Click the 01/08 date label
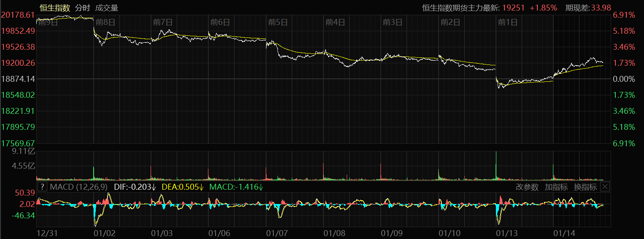Image resolution: width=644 pixels, height=239 pixels. pyautogui.click(x=334, y=233)
